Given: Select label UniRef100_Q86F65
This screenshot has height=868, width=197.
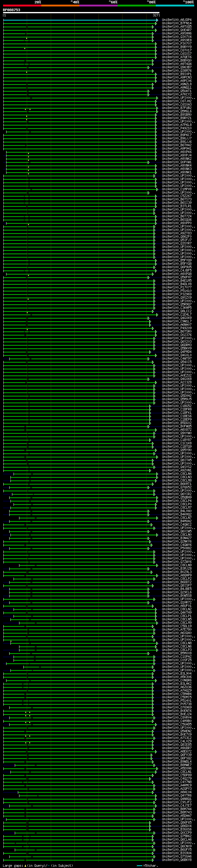Looking at the screenshot, I should click(177, 822).
